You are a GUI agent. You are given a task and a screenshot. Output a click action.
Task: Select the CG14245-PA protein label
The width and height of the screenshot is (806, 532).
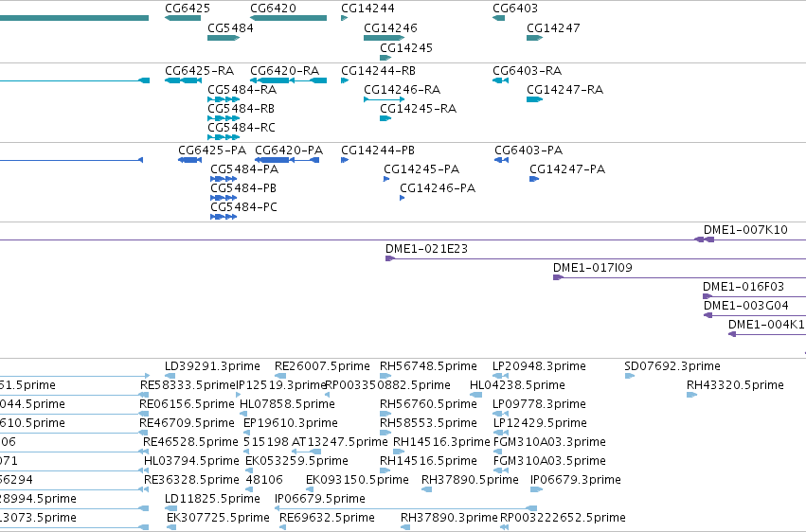pyautogui.click(x=421, y=169)
